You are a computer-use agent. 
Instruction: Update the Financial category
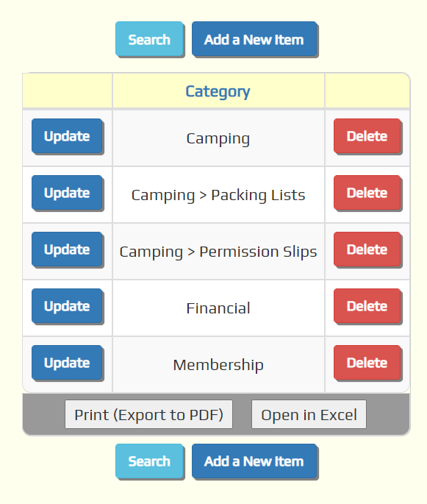pyautogui.click(x=67, y=305)
